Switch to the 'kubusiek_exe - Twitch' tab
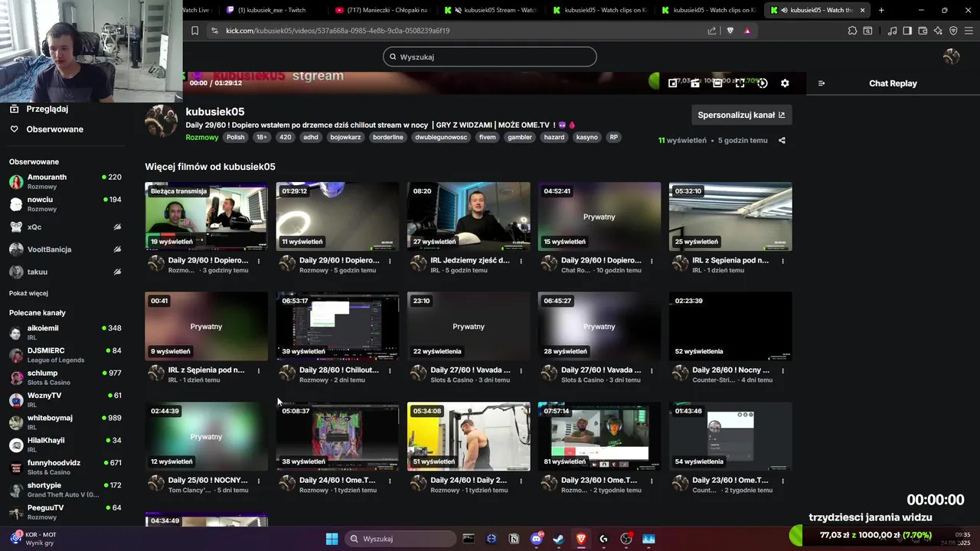980x551 pixels. coord(272,10)
